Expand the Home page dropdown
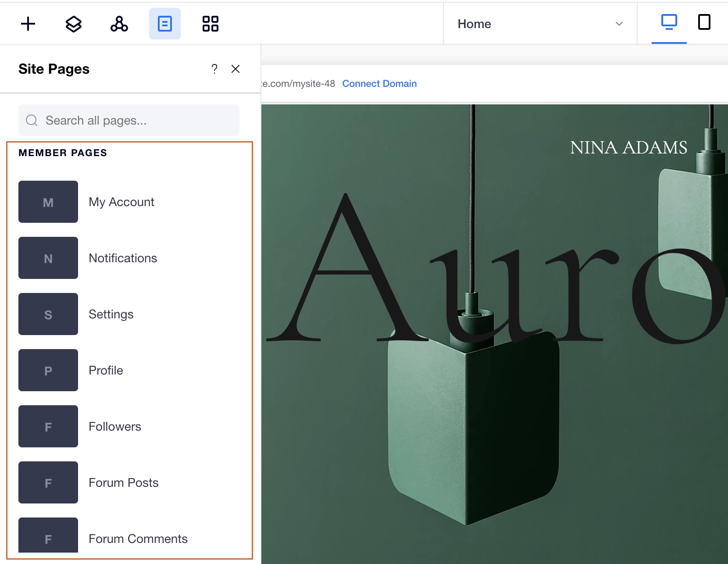 coord(540,24)
